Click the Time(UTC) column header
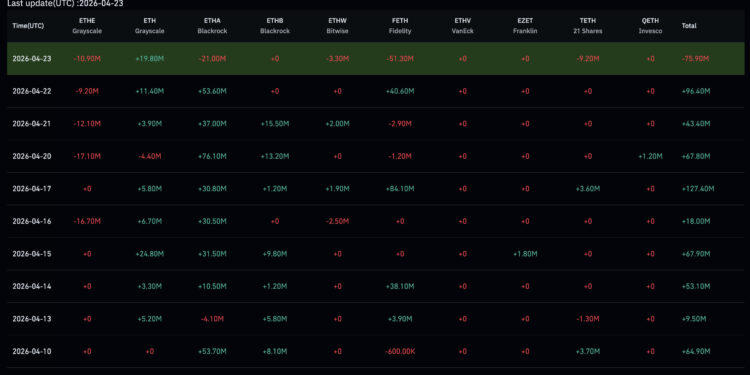750x375 pixels. click(x=28, y=26)
